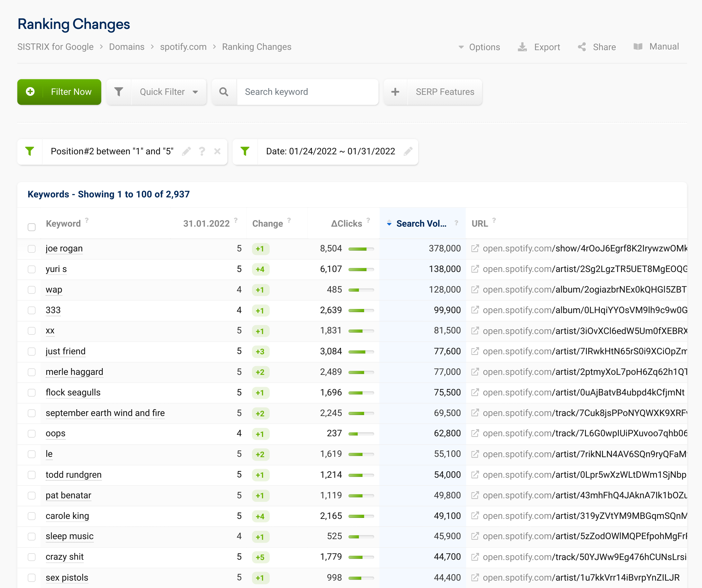The image size is (702, 588).
Task: Open external link icon for carole king URL
Action: [475, 516]
